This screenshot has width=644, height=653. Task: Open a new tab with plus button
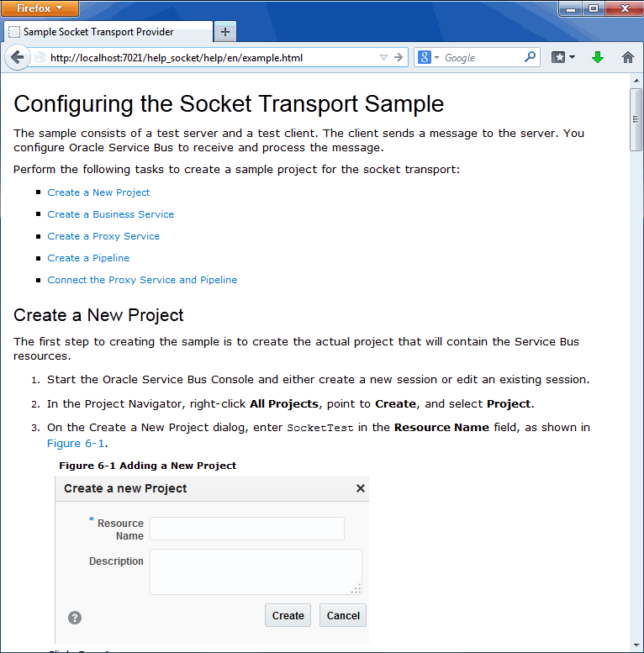point(225,32)
